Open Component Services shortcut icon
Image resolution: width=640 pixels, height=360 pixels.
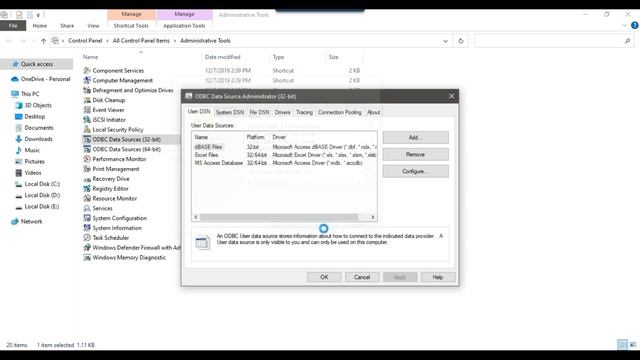click(87, 70)
